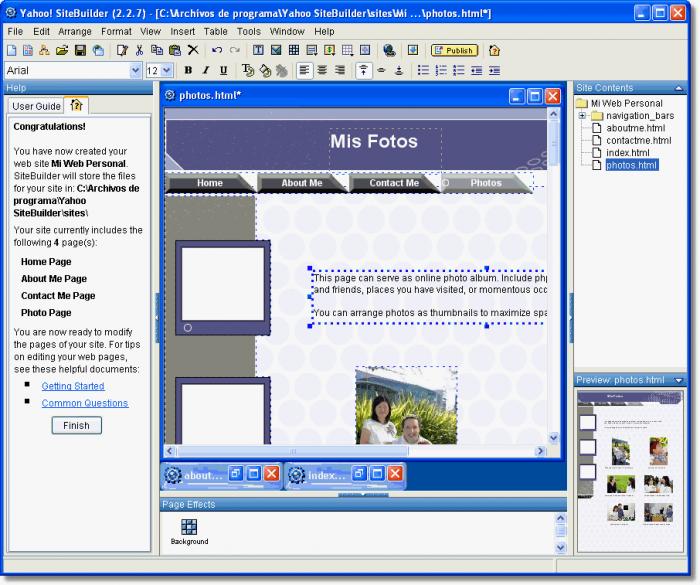Viewport: 700px width, 585px height.
Task: Click the photos.html horizontal scrollbar thumb
Action: 293,451
